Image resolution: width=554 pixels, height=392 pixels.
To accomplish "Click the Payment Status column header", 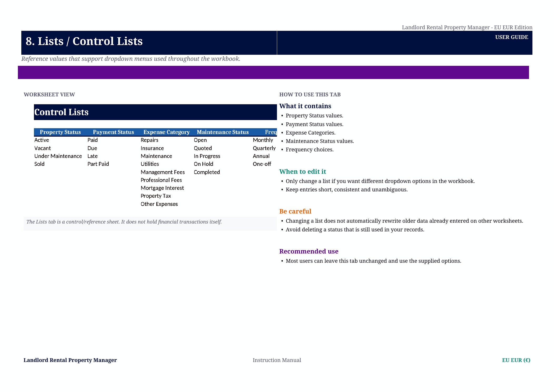I will 113,132.
